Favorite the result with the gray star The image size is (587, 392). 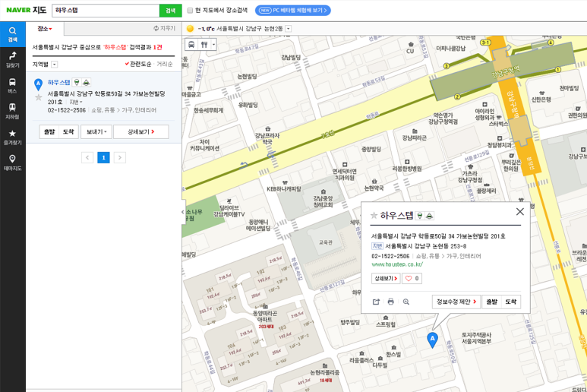(x=38, y=98)
